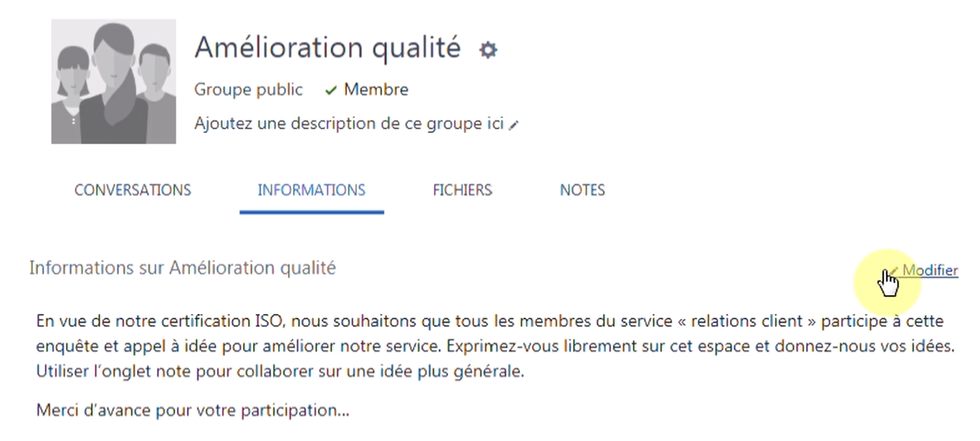The height and width of the screenshot is (441, 980).
Task: Click the 'Groupe public' label
Action: point(248,90)
